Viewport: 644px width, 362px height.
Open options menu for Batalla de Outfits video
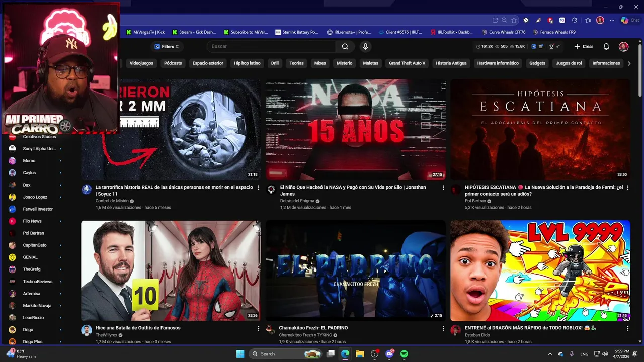[259, 328]
